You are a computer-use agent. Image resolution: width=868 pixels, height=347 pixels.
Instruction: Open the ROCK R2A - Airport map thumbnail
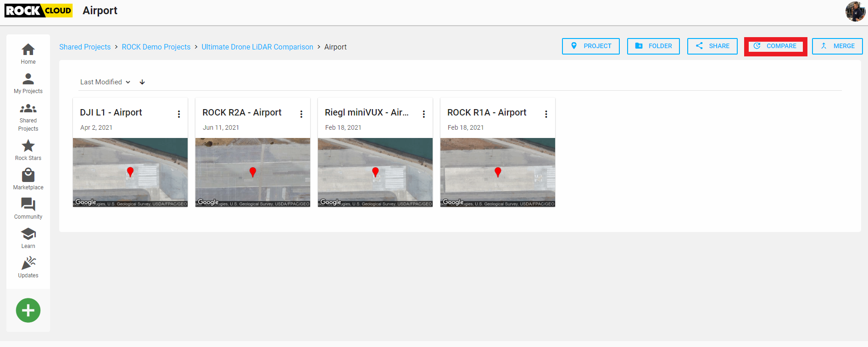253,172
